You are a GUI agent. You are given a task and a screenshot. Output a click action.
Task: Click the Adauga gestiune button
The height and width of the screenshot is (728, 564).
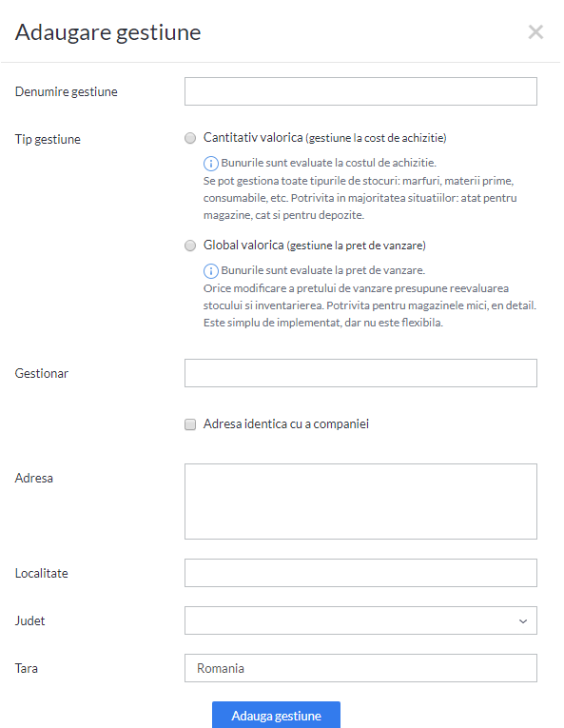(x=276, y=715)
